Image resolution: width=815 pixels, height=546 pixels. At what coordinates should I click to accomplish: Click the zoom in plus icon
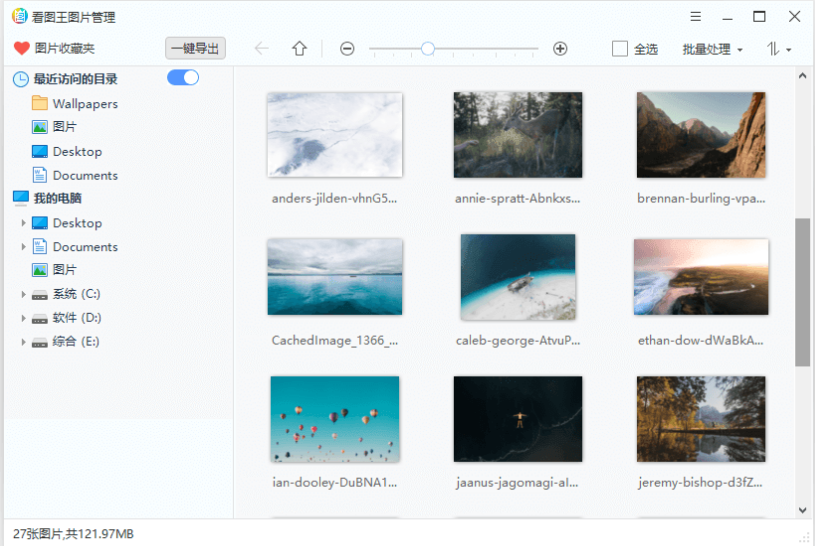tap(560, 49)
